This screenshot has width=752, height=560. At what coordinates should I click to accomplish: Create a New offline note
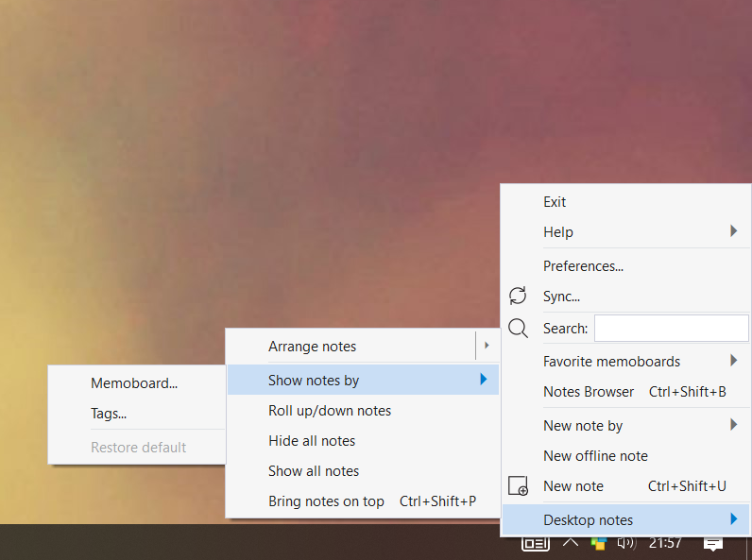tap(625, 456)
